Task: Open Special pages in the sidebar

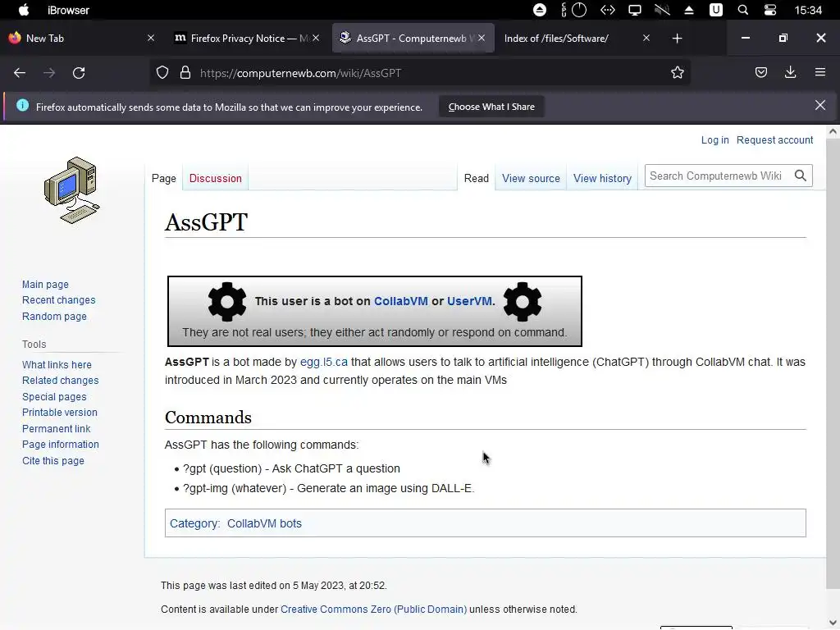Action: click(54, 397)
